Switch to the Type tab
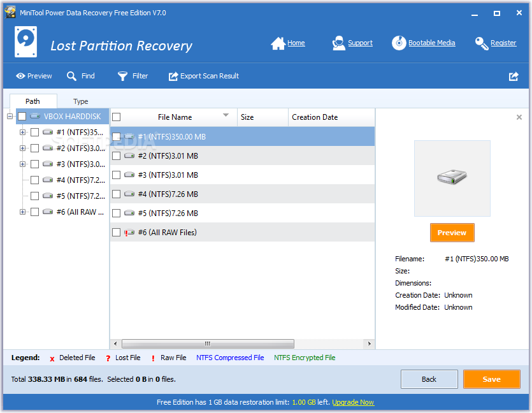This screenshot has width=532, height=413. [x=80, y=101]
